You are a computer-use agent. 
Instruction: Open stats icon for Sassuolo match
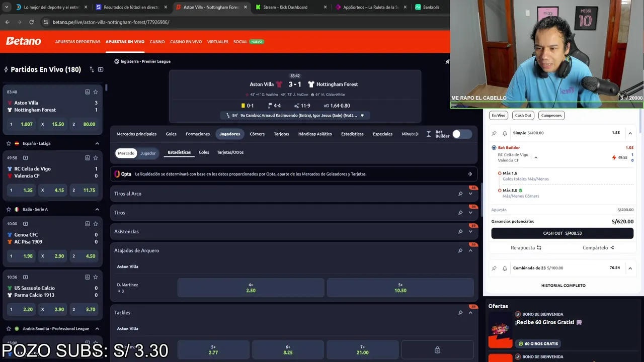[x=87, y=277]
